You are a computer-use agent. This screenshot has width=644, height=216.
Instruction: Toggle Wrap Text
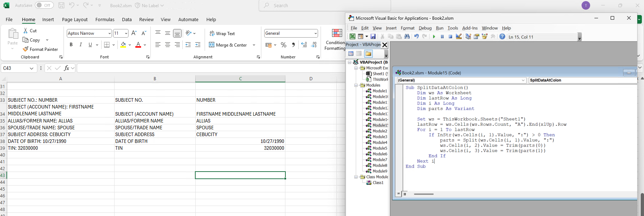coord(222,33)
